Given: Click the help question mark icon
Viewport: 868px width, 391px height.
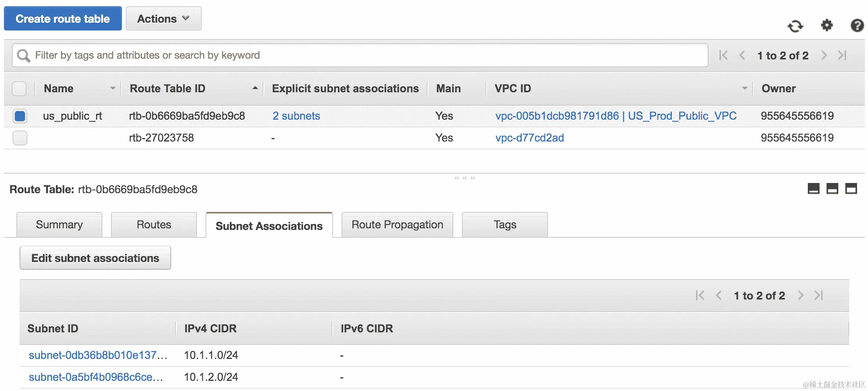Looking at the screenshot, I should (x=857, y=26).
